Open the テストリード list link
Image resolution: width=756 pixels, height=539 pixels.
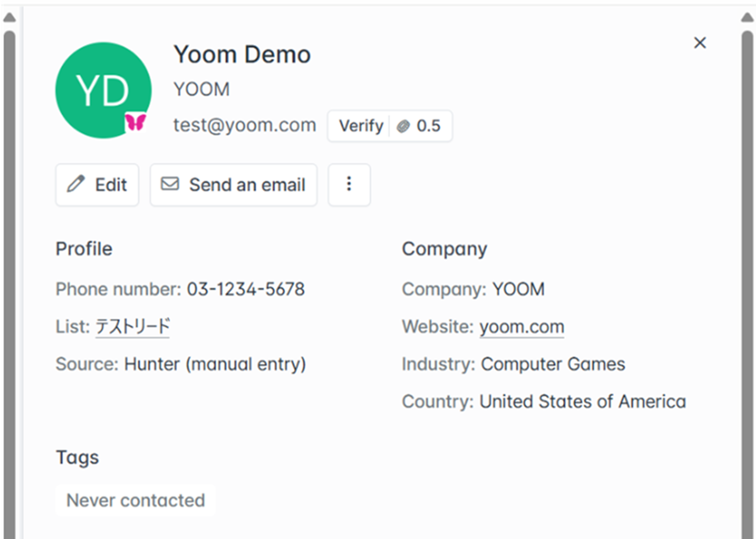(x=133, y=326)
